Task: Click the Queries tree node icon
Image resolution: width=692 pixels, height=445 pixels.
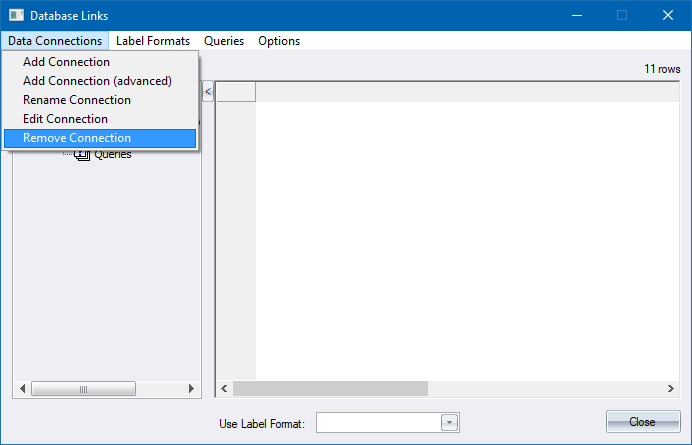Action: click(x=83, y=154)
